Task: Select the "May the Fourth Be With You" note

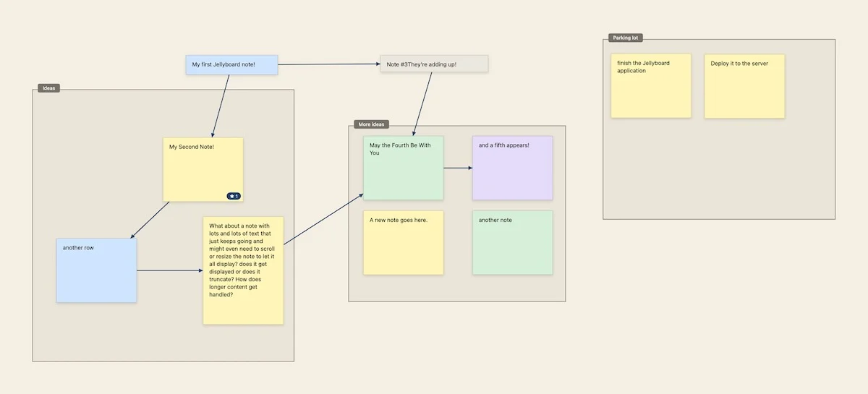Action: pos(403,168)
